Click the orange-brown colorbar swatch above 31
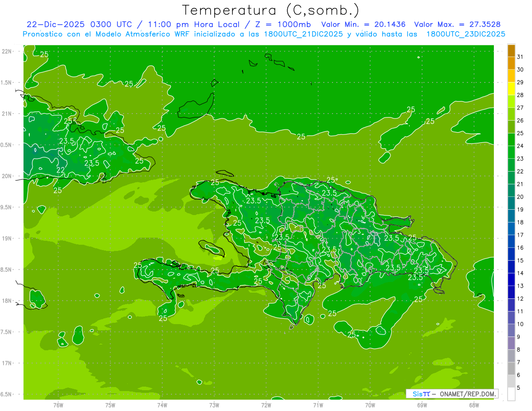Image resolution: width=532 pixels, height=411 pixels. coord(511,51)
